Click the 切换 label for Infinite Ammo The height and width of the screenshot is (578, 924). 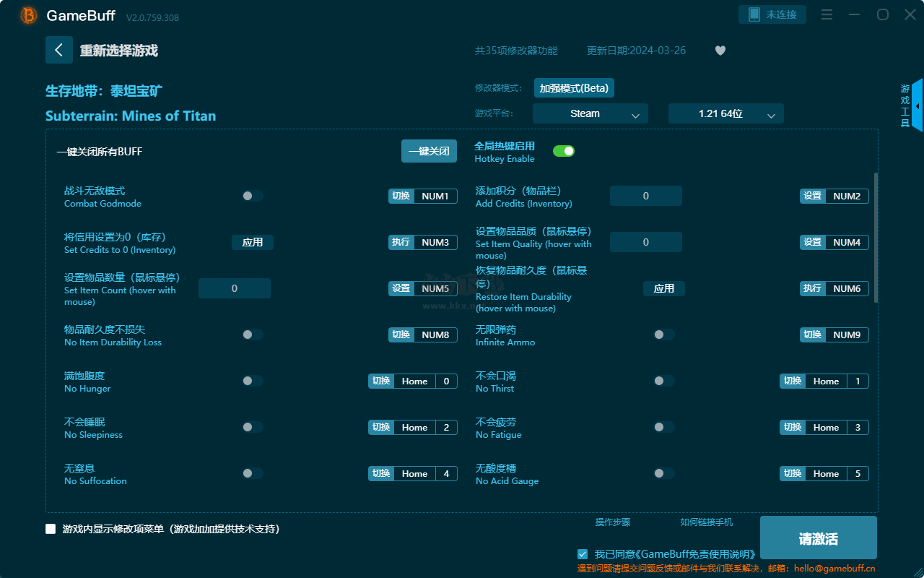[x=813, y=335]
